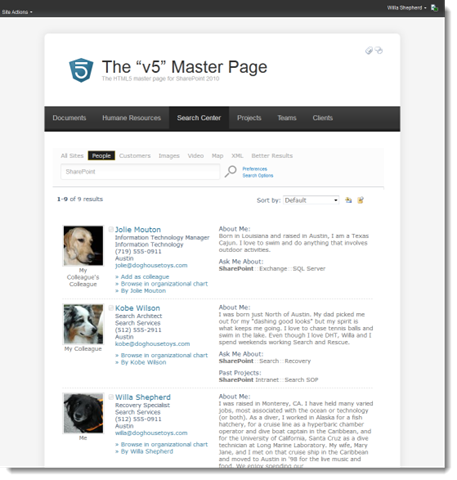Viewport: 457px width, 480px height.
Task: Click Willa Shepherd's dog photo
Action: click(83, 413)
